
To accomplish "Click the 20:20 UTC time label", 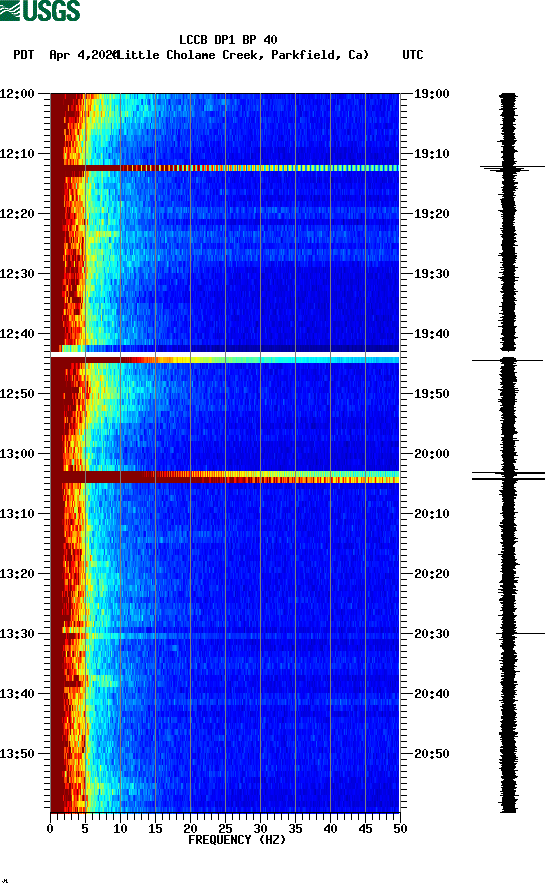I will point(431,574).
